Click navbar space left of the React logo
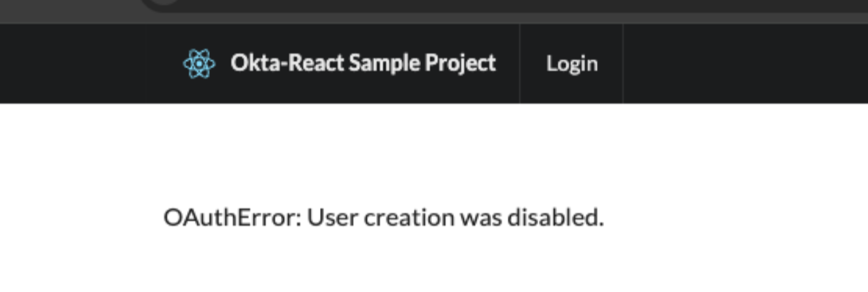 pos(85,64)
